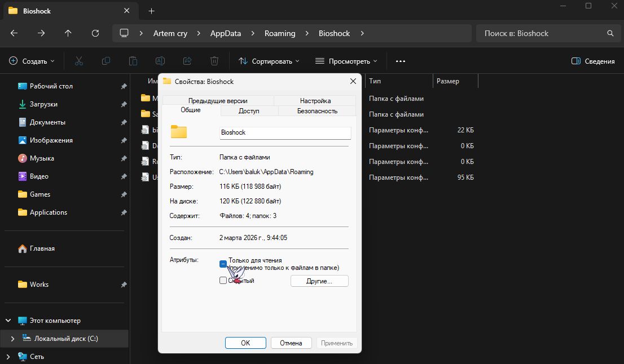Expand chevron after Bioshock in path
Image resolution: width=624 pixels, height=364 pixels.
click(x=362, y=33)
